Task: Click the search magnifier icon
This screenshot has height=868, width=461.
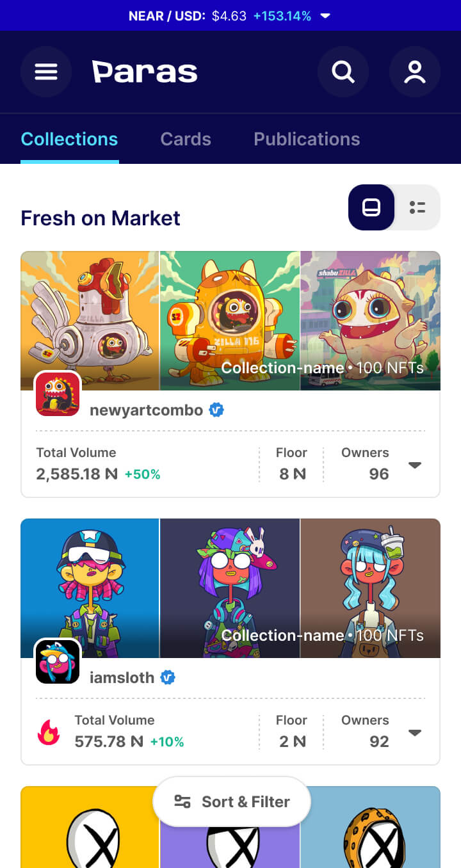Action: click(343, 72)
